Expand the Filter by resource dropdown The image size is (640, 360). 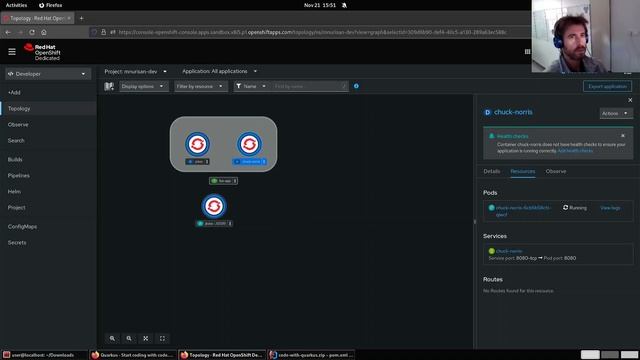(x=201, y=86)
